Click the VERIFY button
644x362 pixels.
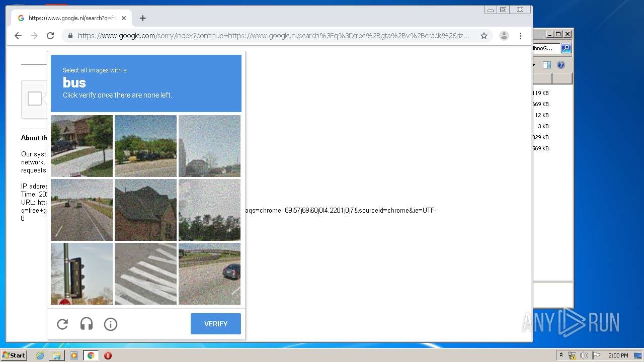[216, 324]
